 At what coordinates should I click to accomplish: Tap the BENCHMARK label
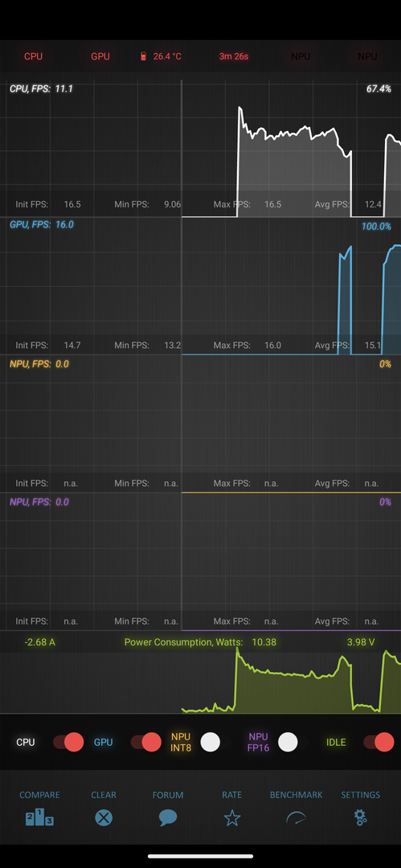[296, 795]
